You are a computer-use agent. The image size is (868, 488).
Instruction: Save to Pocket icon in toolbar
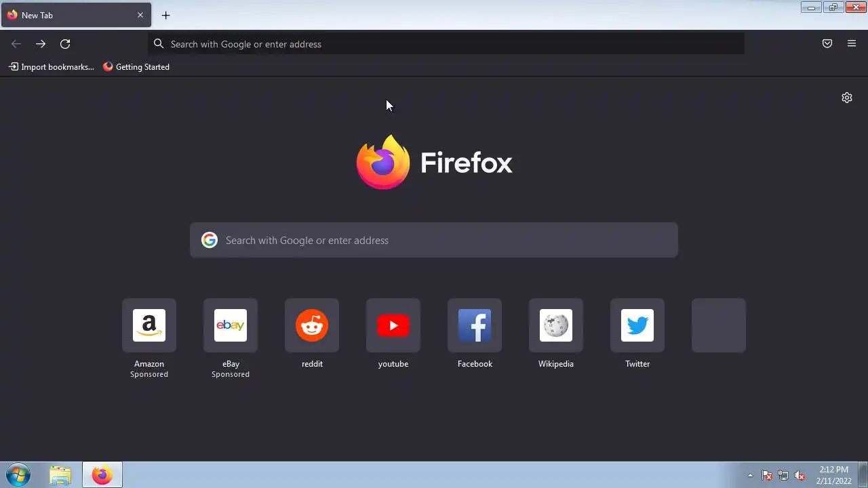827,44
